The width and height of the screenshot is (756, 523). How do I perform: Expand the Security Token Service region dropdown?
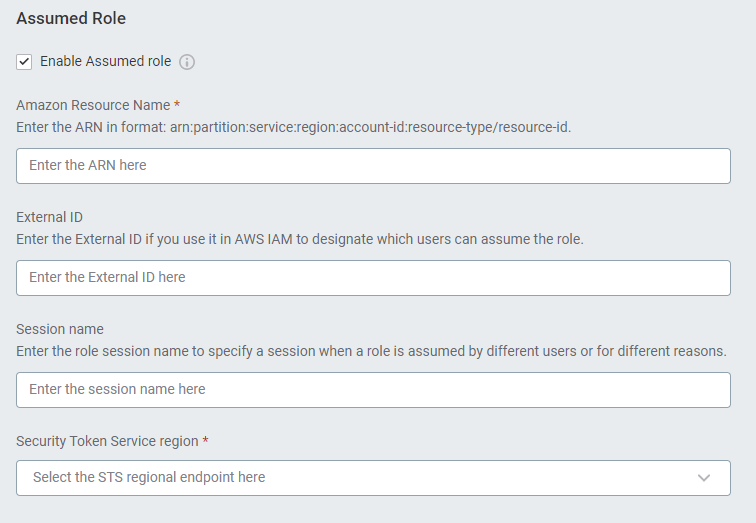(373, 477)
